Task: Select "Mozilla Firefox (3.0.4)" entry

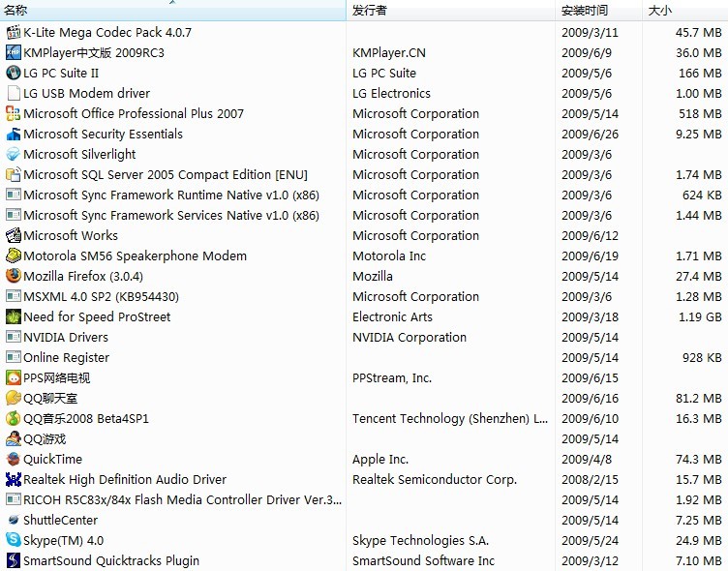Action: (83, 276)
